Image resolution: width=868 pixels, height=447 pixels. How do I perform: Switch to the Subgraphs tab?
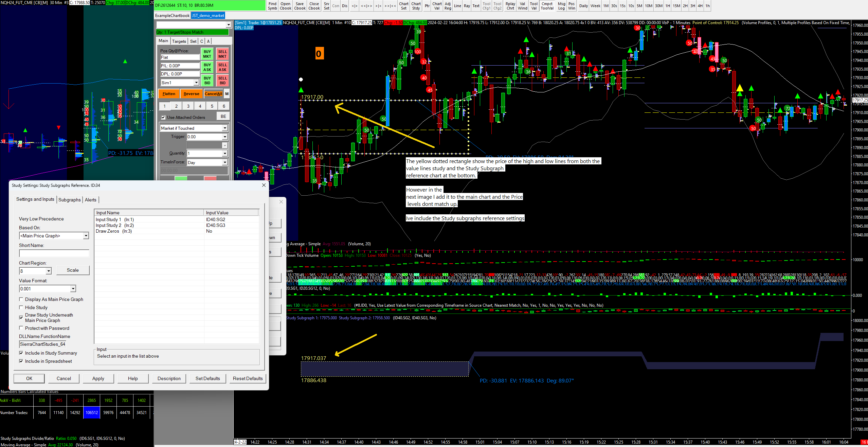tap(69, 200)
